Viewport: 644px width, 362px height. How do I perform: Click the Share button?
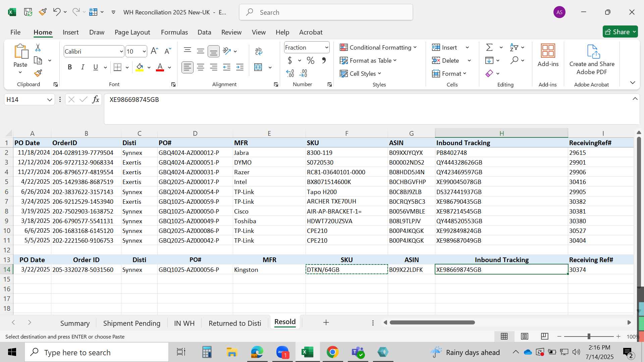(620, 32)
